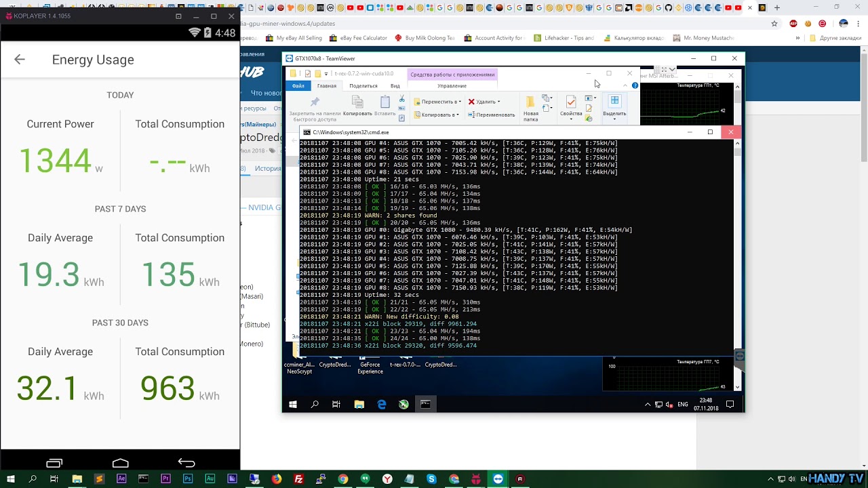Open Skype from host taskbar

pos(432,479)
